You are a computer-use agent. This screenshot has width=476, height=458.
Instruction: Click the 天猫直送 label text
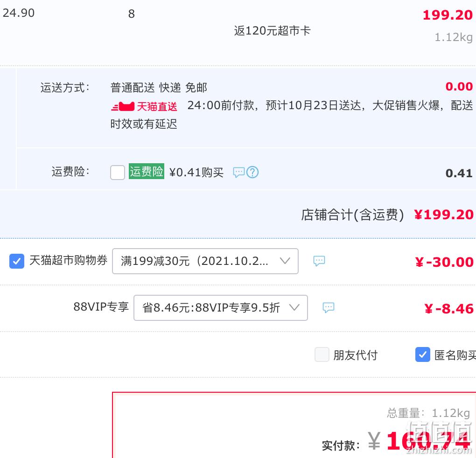pos(157,106)
